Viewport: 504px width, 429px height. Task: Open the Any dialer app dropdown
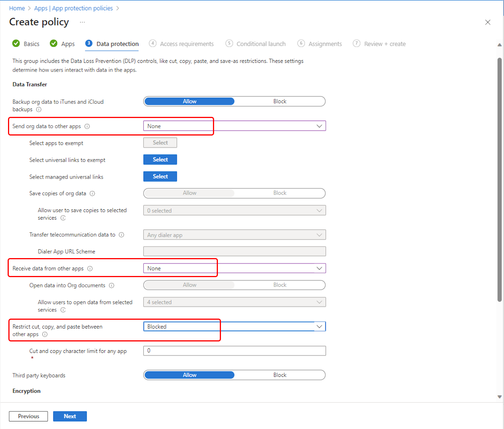tap(234, 235)
